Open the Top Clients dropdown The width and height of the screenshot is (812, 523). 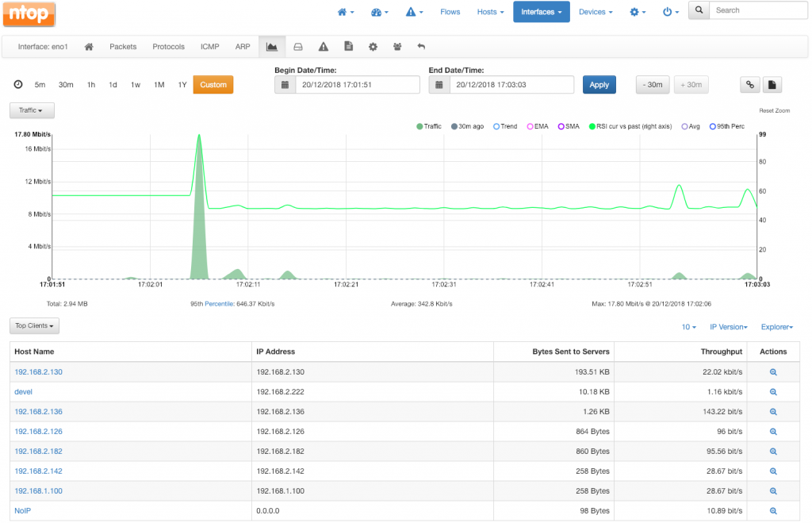point(34,326)
